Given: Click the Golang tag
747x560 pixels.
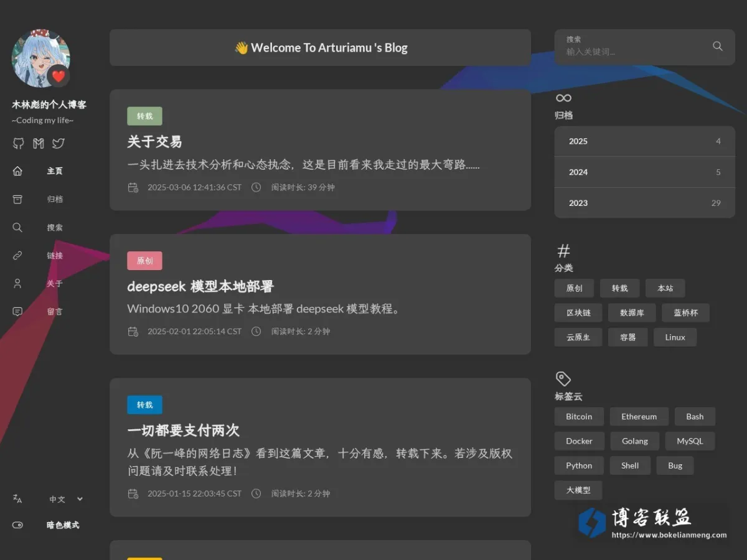Looking at the screenshot, I should (634, 441).
